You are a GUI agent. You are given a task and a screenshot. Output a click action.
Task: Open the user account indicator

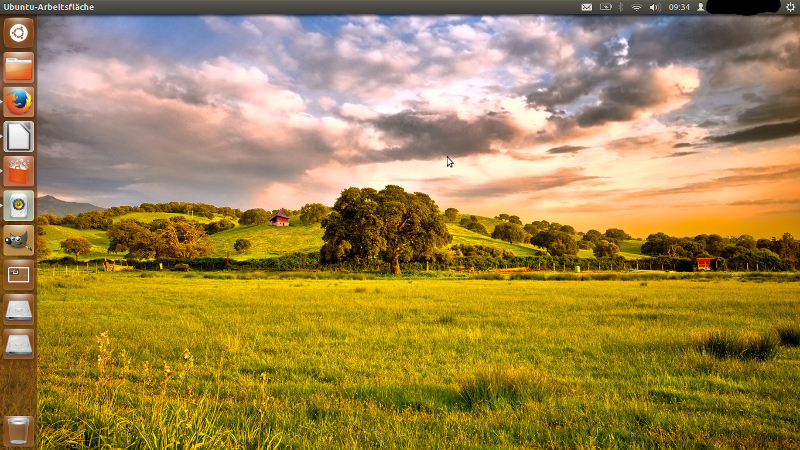click(701, 7)
